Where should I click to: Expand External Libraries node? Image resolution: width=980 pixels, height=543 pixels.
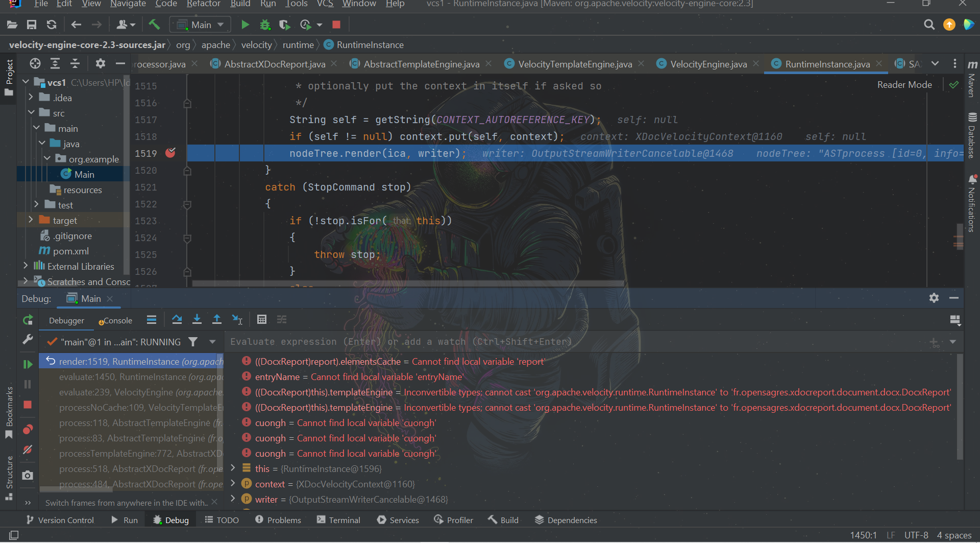(26, 266)
